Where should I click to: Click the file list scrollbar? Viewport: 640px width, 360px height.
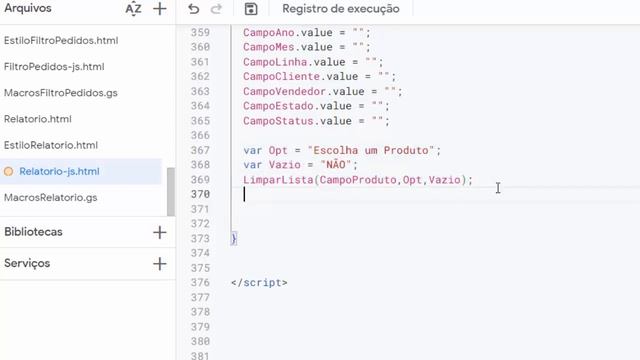click(x=171, y=191)
